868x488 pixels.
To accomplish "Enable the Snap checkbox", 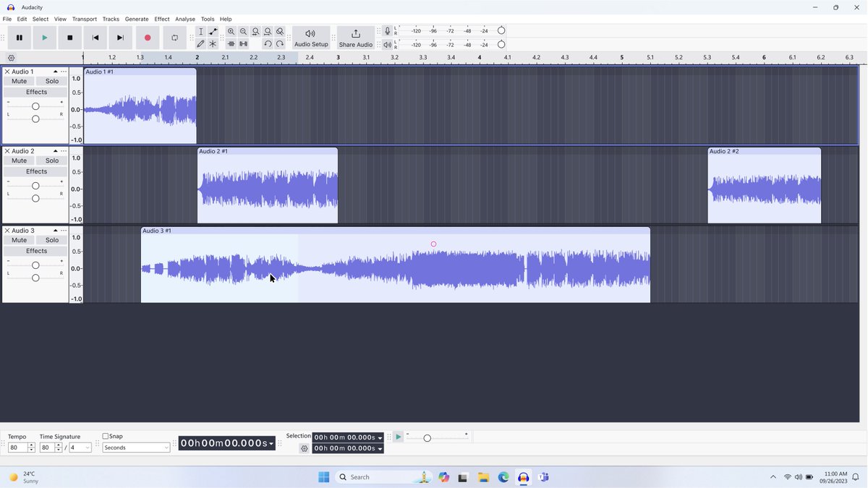I will 106,436.
